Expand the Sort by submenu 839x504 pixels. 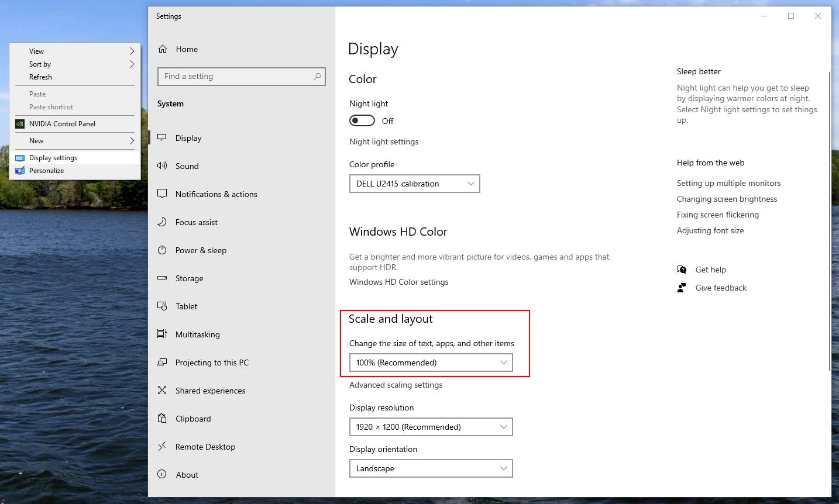pos(75,64)
